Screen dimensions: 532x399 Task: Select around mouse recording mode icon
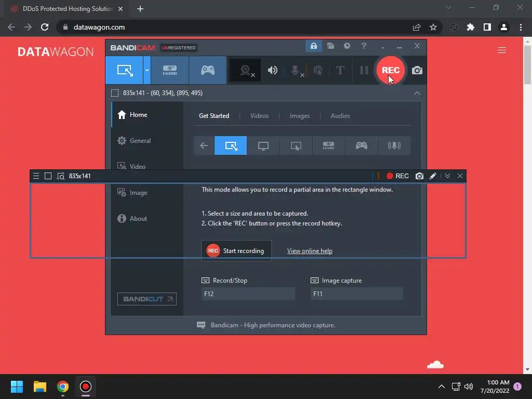pos(296,145)
